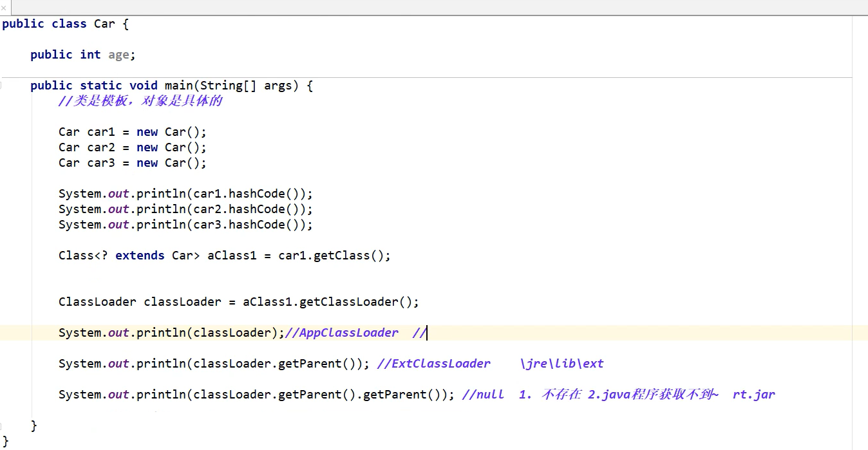Click the 'extends' keyword

[x=140, y=256]
